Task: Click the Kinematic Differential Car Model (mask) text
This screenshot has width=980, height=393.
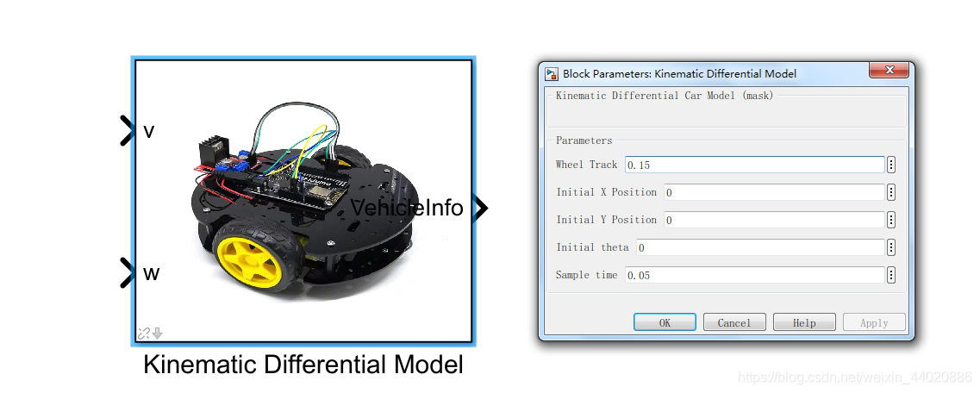Action: click(x=665, y=96)
